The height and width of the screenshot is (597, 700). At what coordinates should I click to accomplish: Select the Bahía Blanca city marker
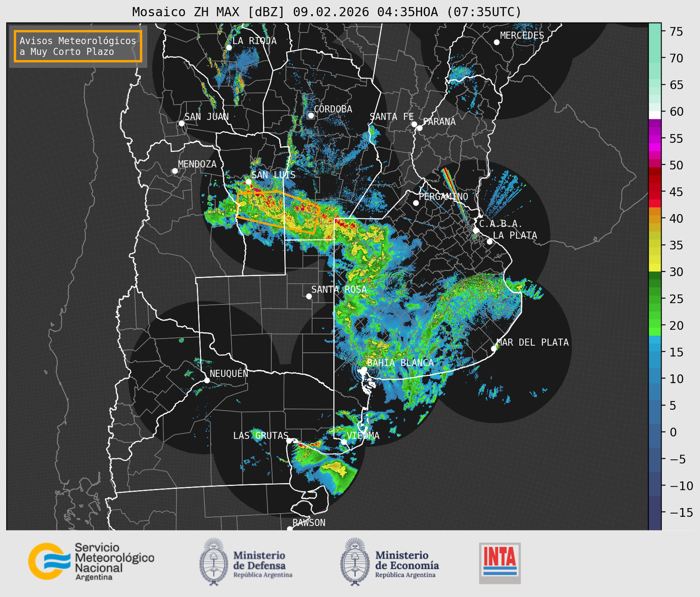pos(364,369)
